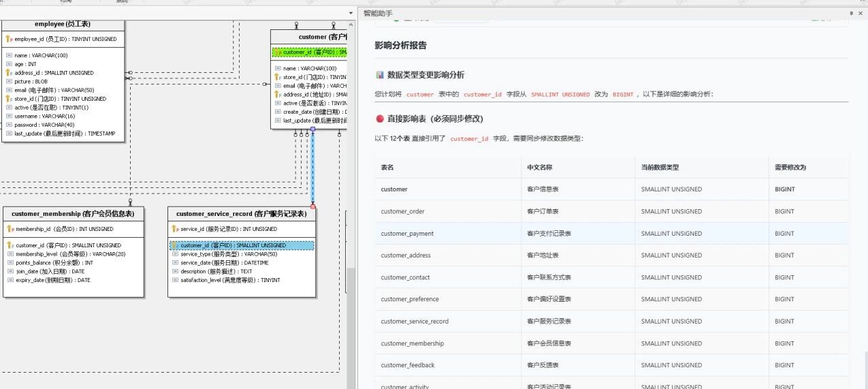
Task: Select customer_id column in customer_service_record table
Action: tap(242, 245)
